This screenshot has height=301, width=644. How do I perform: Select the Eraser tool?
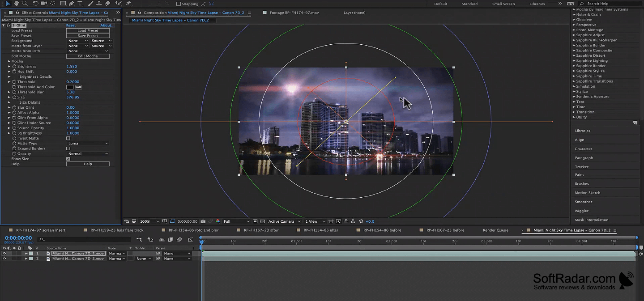point(107,4)
